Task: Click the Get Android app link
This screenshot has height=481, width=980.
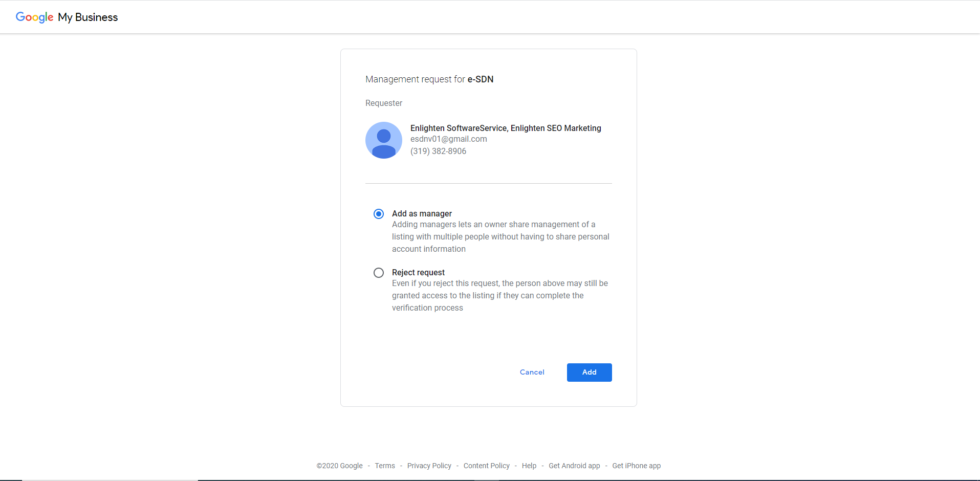Action: point(574,466)
